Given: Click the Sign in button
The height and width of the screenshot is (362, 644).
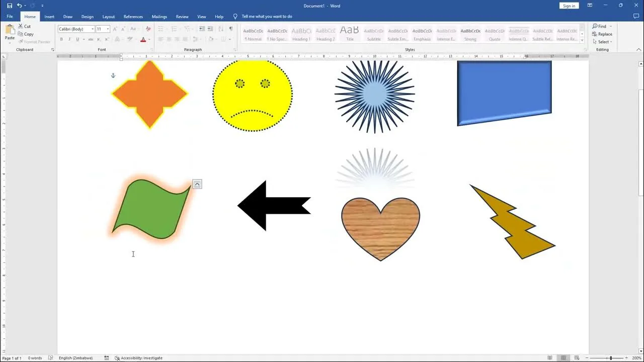Looking at the screenshot, I should click(569, 6).
